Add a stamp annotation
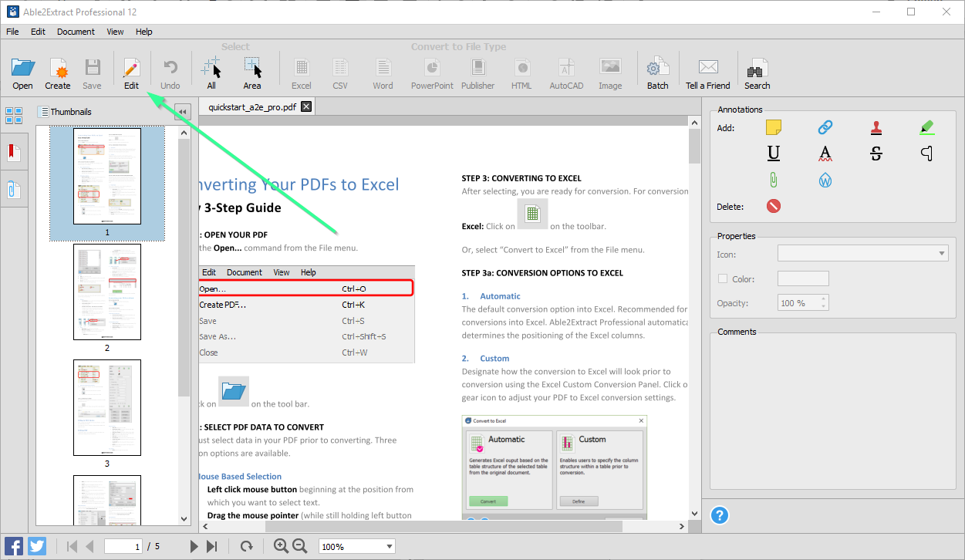 coord(876,127)
